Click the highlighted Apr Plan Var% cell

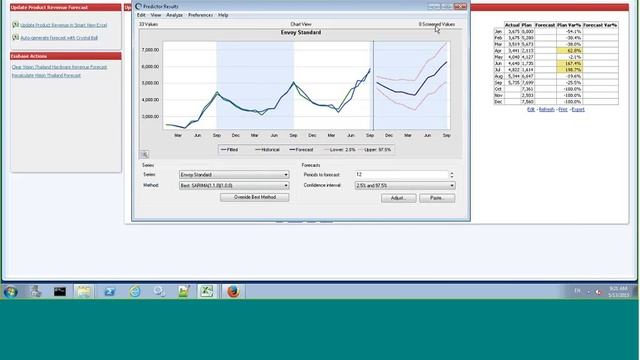click(x=569, y=51)
